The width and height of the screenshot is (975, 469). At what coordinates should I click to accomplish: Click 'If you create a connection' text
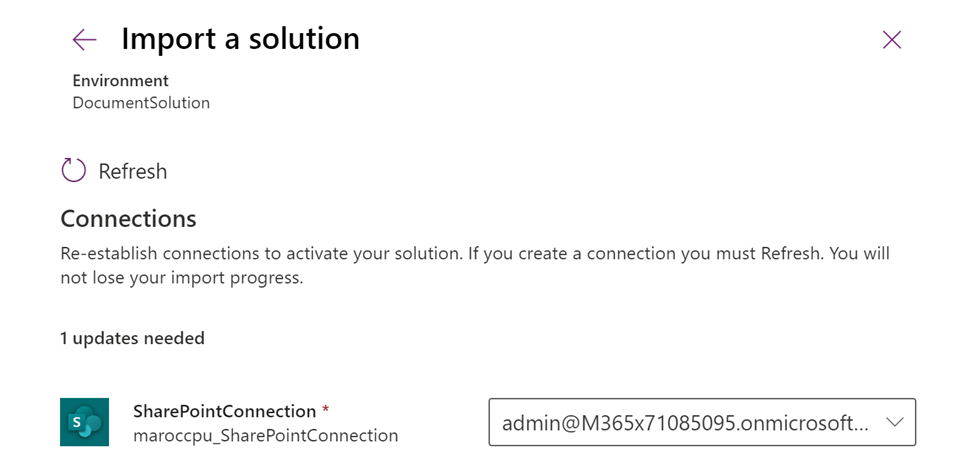570,254
